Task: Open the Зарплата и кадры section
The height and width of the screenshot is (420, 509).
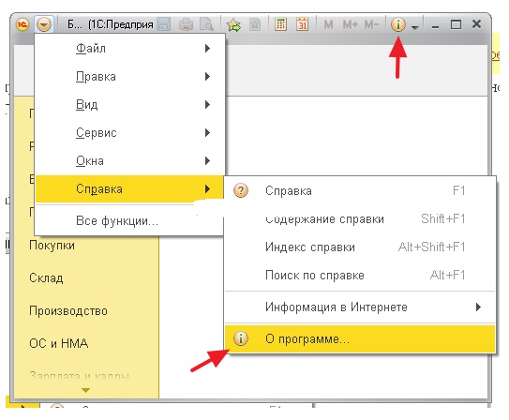Action: (79, 376)
